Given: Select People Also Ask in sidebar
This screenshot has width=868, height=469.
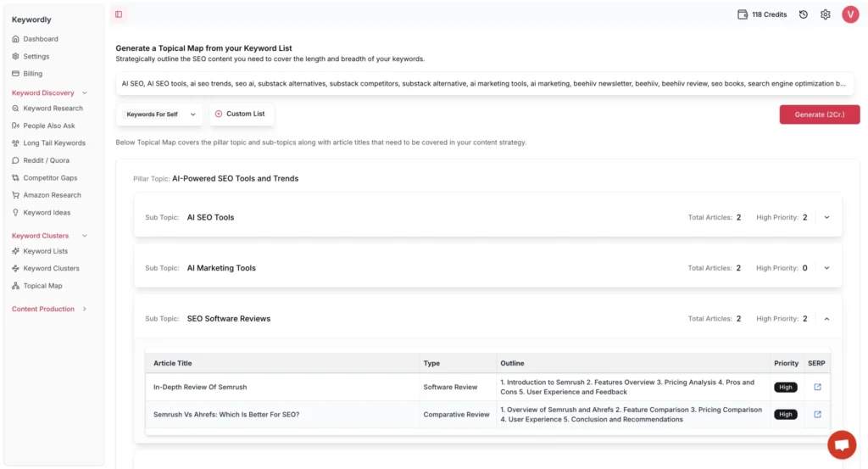Looking at the screenshot, I should tap(49, 126).
